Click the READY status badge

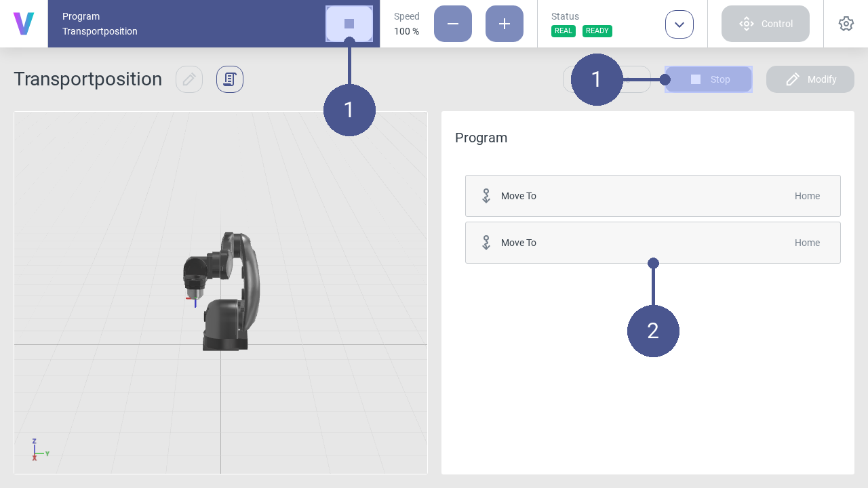click(x=597, y=31)
